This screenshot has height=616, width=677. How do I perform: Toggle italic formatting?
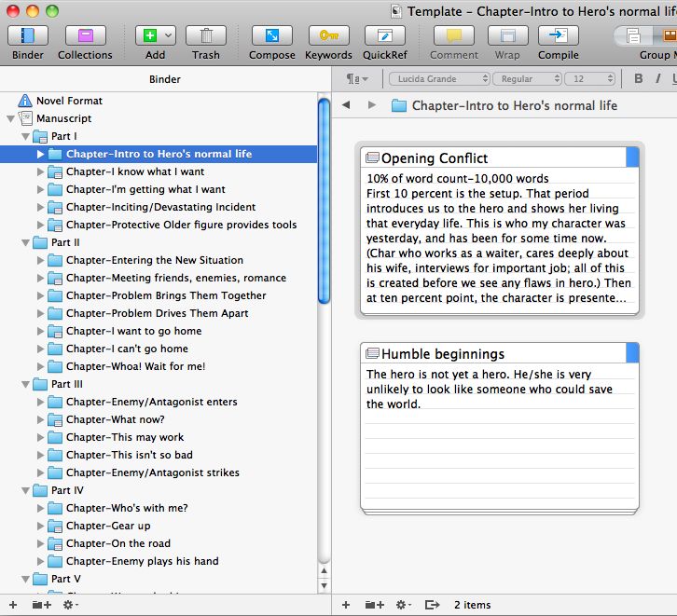point(658,79)
